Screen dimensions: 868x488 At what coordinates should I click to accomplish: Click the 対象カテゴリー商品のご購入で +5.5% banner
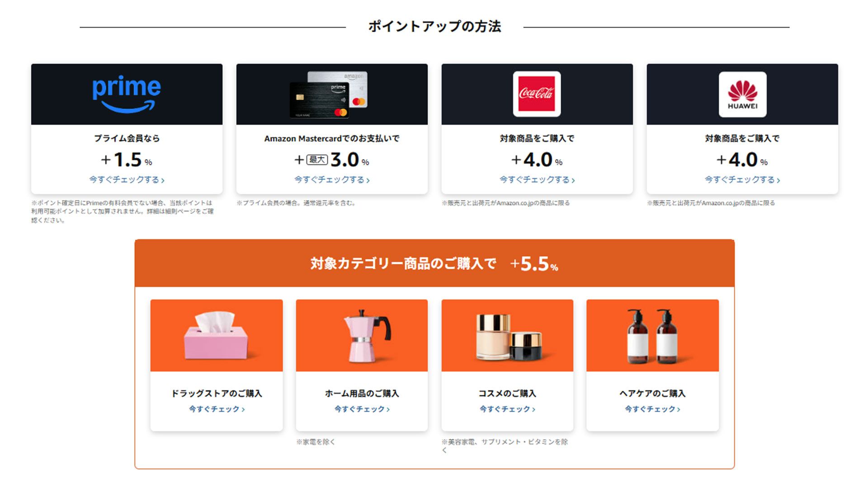pyautogui.click(x=434, y=263)
